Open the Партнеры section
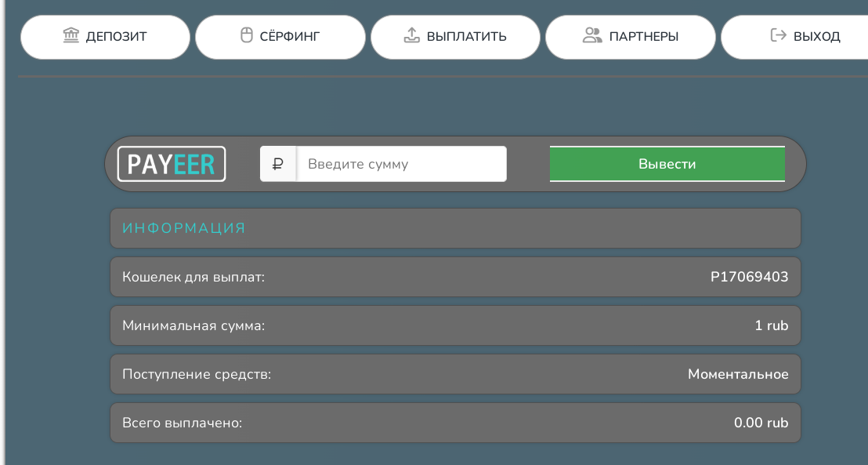 (x=631, y=37)
